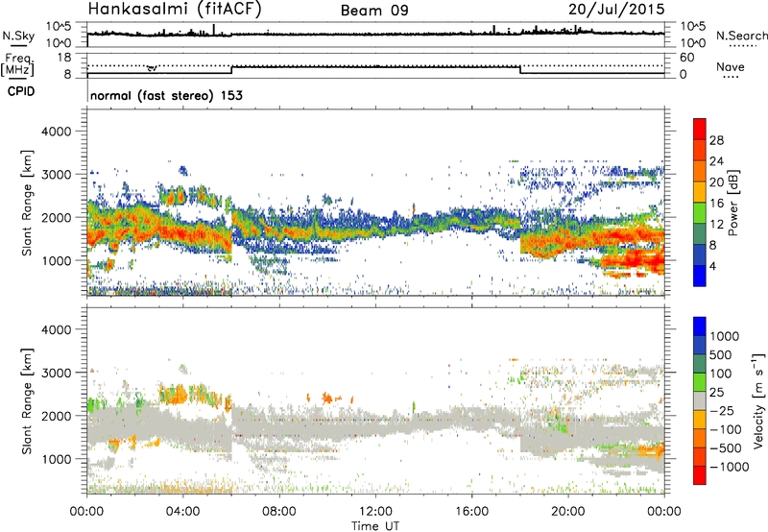Click the '60' Nave axis tick
Image resolution: width=768 pixels, height=532 pixels.
[686, 58]
